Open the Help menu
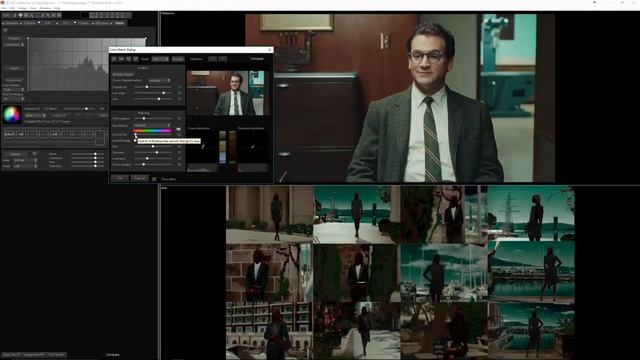Image resolution: width=640 pixels, height=360 pixels. click(x=57, y=8)
